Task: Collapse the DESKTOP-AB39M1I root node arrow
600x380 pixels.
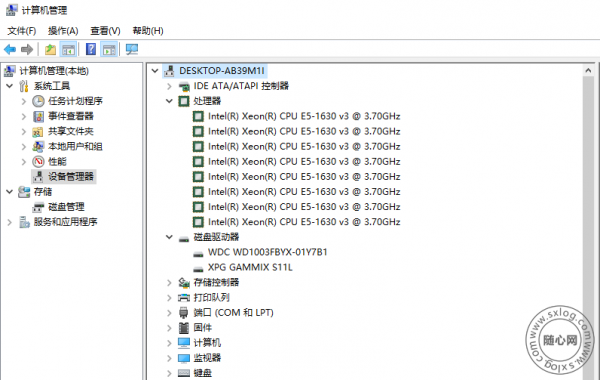Action: coord(155,71)
